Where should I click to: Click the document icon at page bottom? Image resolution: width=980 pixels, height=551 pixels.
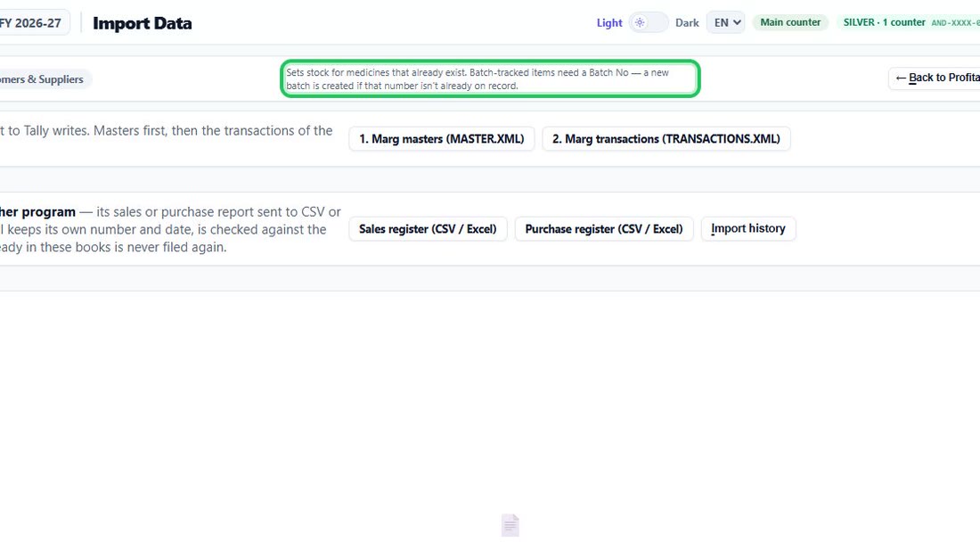pos(510,525)
